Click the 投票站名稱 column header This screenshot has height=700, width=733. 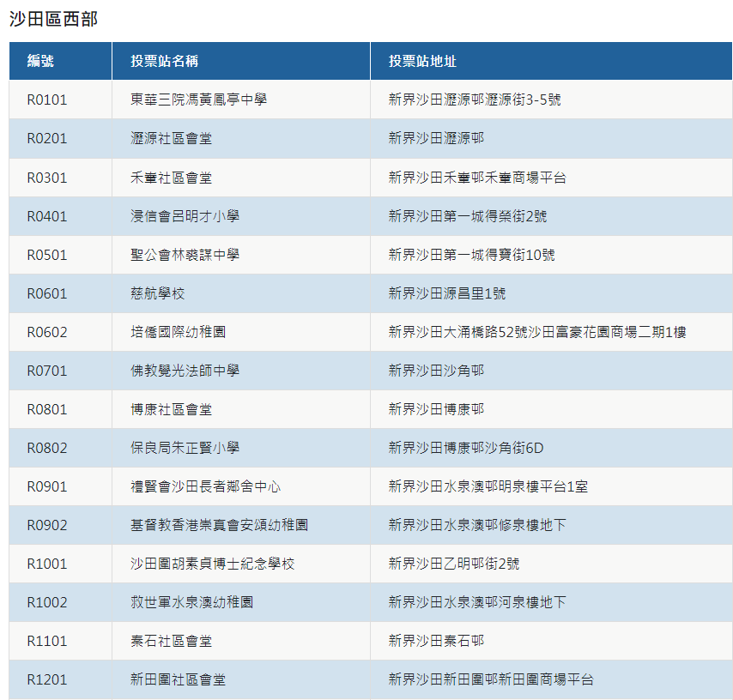click(x=165, y=62)
